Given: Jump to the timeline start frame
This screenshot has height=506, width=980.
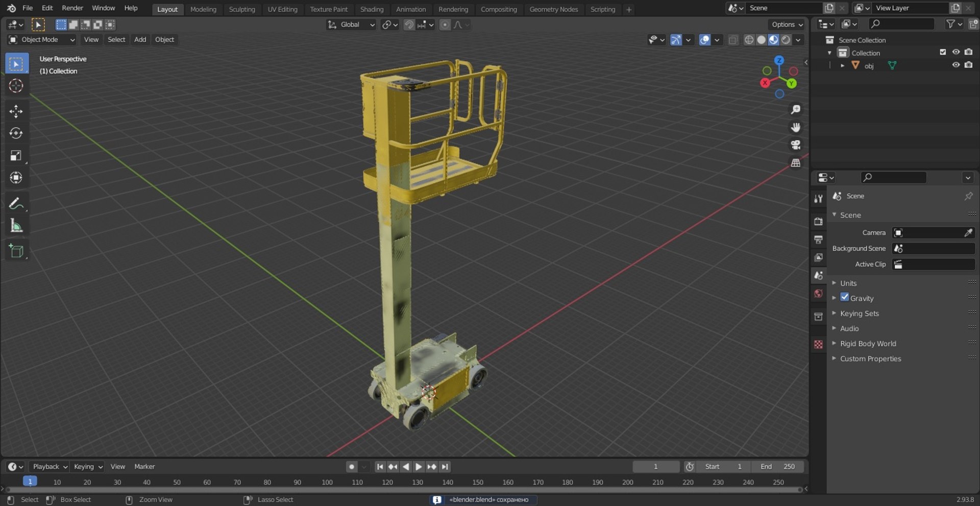Looking at the screenshot, I should point(380,467).
